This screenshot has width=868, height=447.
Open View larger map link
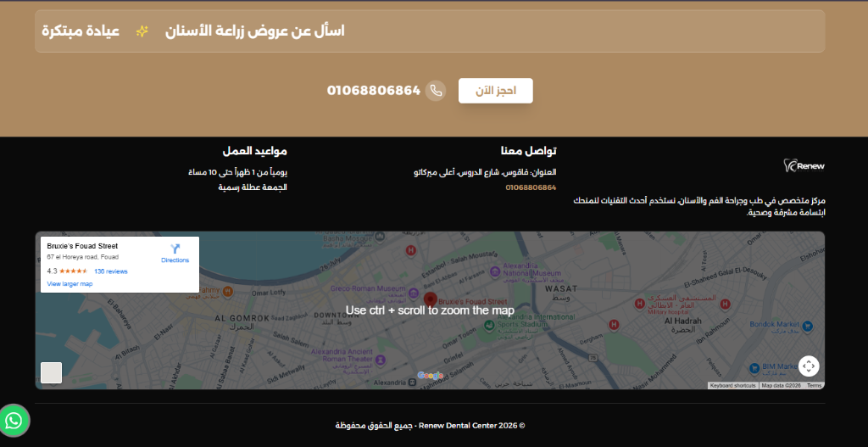coord(70,284)
